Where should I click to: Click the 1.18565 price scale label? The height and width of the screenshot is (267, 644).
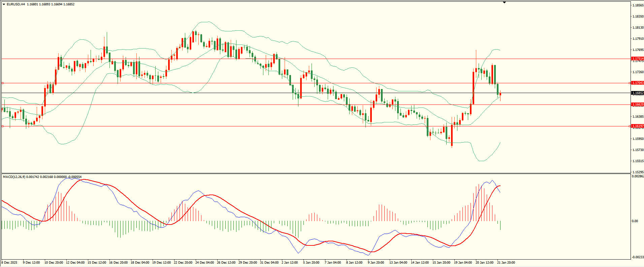click(638, 5)
